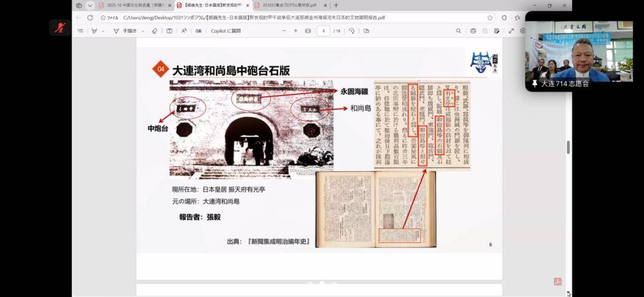Switch to the 251031集会プログラム tab
The width and height of the screenshot is (644, 297).
point(290,5)
